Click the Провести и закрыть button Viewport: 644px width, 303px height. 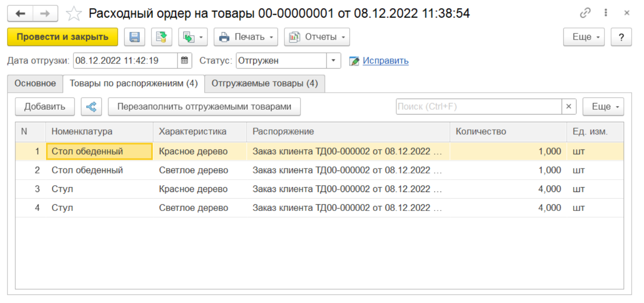pos(63,37)
